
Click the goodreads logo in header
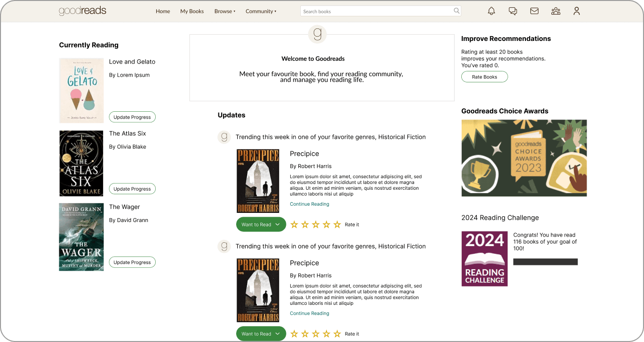82,11
